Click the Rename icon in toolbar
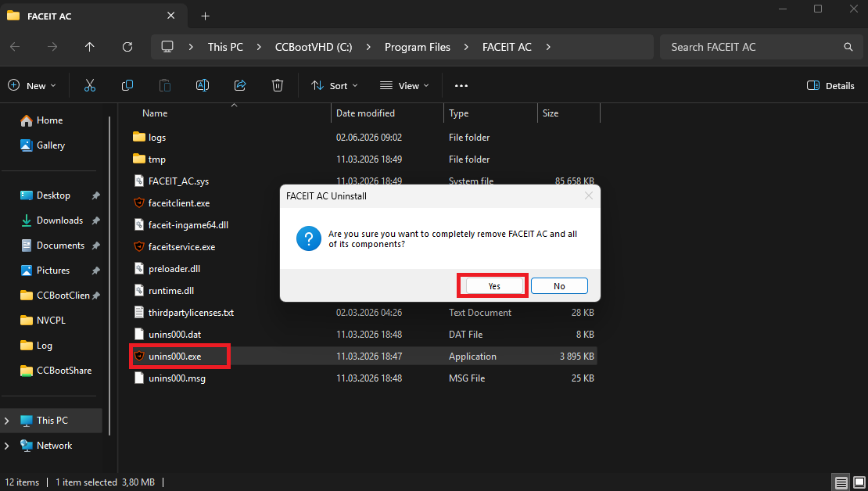 click(203, 85)
